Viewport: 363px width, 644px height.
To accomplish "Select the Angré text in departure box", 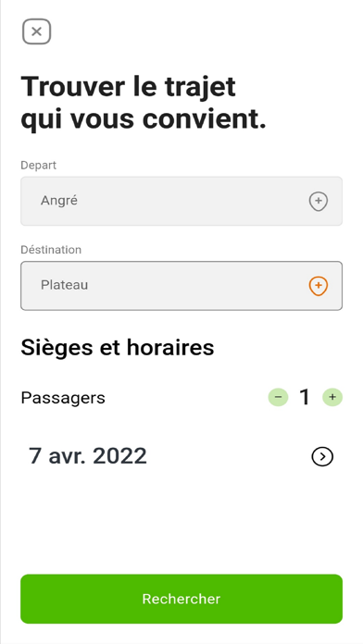I will (59, 201).
